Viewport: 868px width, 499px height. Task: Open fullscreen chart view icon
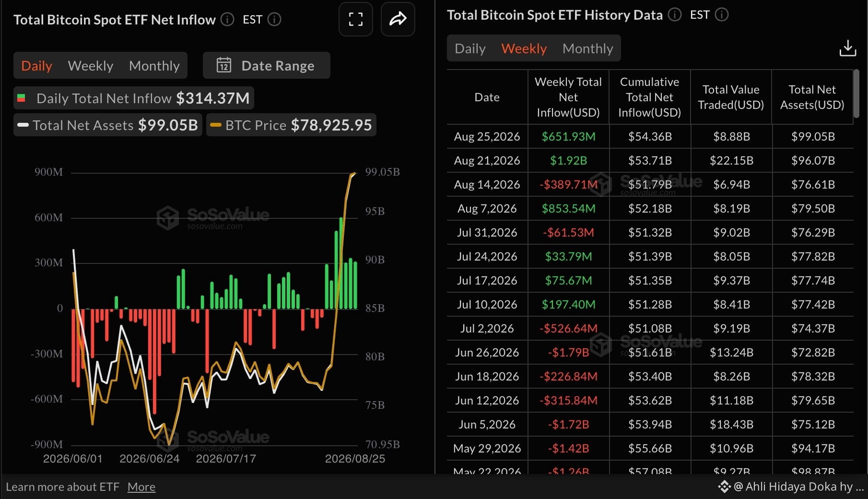tap(355, 19)
